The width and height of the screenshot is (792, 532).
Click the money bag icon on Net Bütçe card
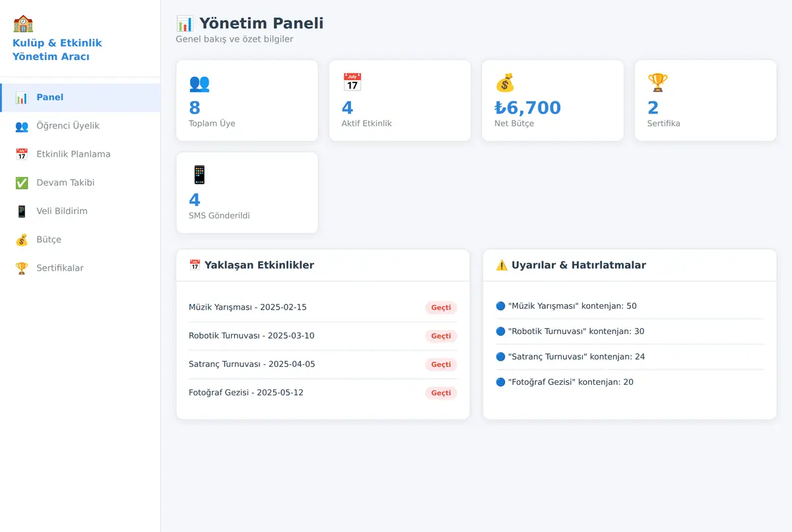505,83
